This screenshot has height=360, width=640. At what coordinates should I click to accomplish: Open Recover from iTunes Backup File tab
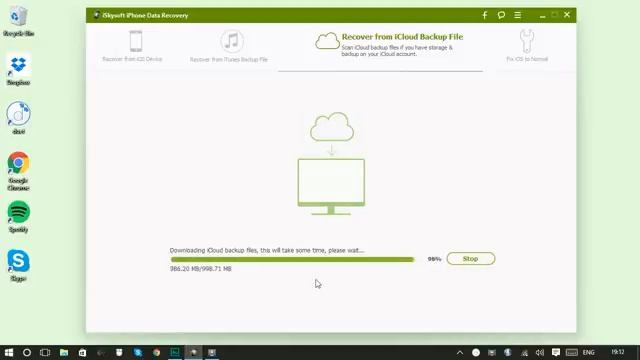click(229, 46)
